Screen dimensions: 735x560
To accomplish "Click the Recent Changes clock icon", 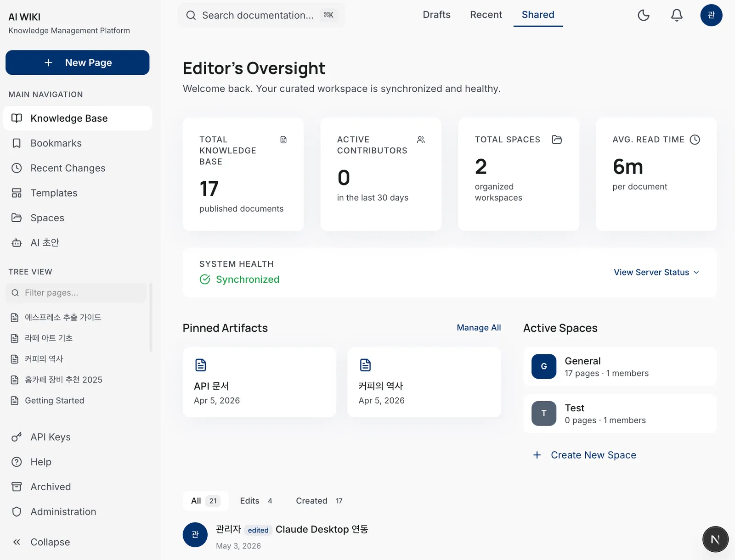I will pyautogui.click(x=17, y=168).
